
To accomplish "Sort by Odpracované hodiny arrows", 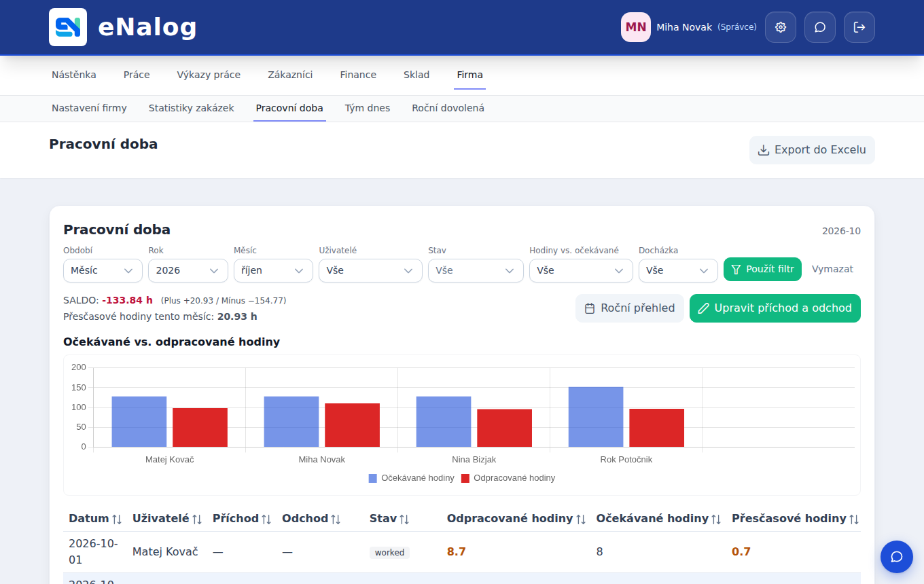I will 581,519.
